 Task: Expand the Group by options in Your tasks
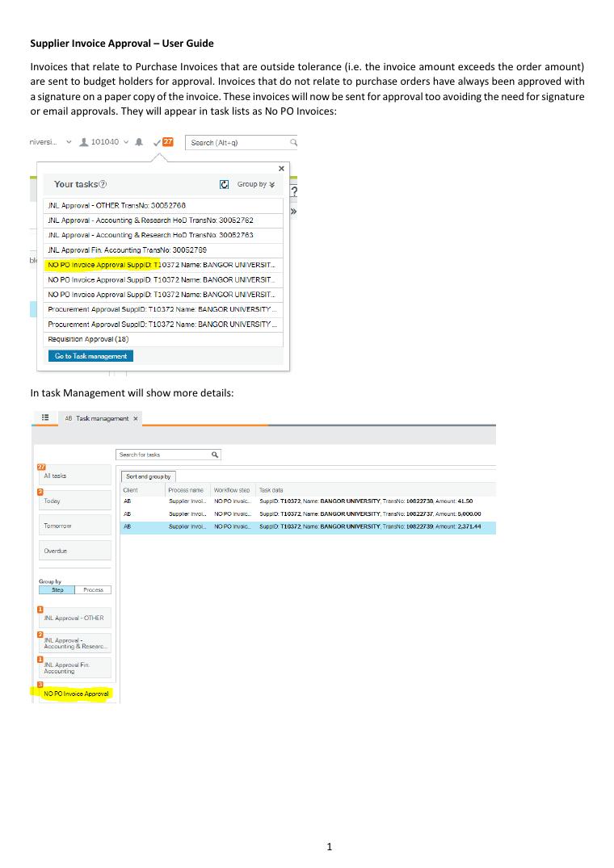point(256,184)
